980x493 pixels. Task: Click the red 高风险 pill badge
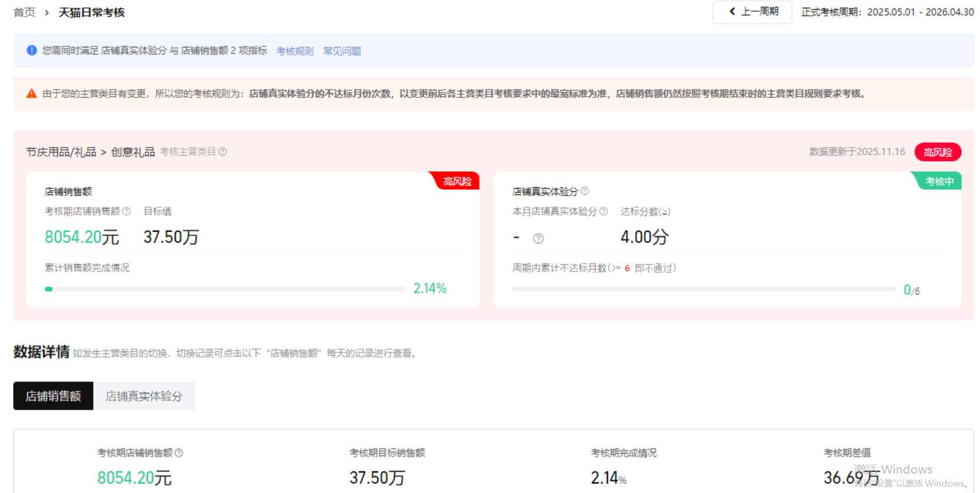(937, 152)
